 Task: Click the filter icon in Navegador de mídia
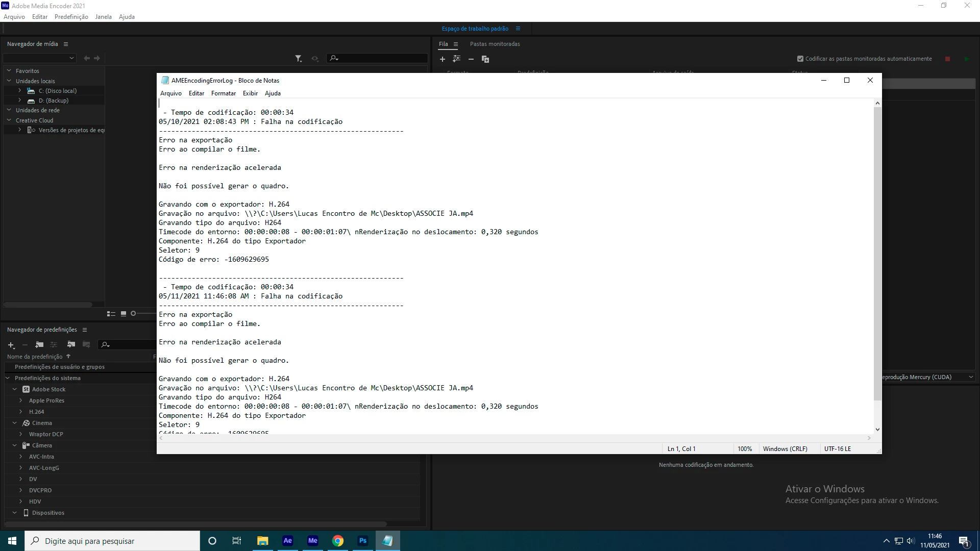click(298, 59)
